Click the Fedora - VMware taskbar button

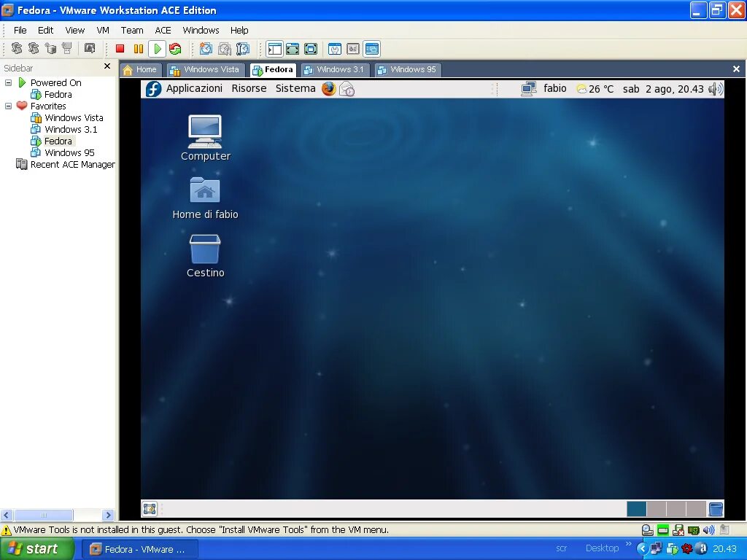coord(139,550)
